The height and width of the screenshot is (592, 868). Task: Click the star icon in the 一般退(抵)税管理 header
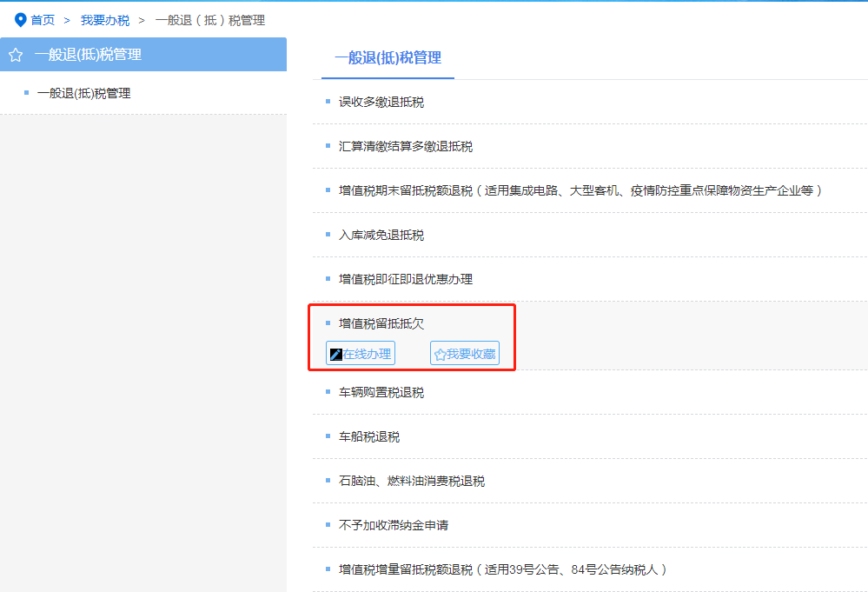click(x=16, y=55)
